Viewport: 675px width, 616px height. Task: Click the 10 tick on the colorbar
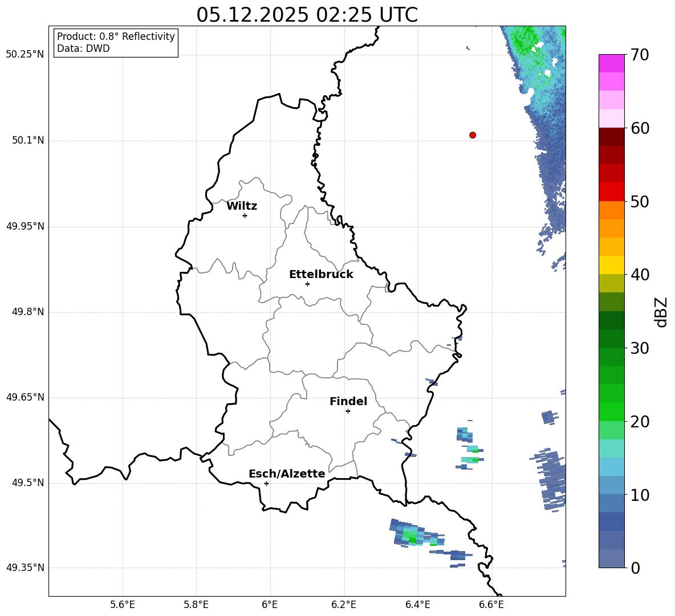point(640,495)
